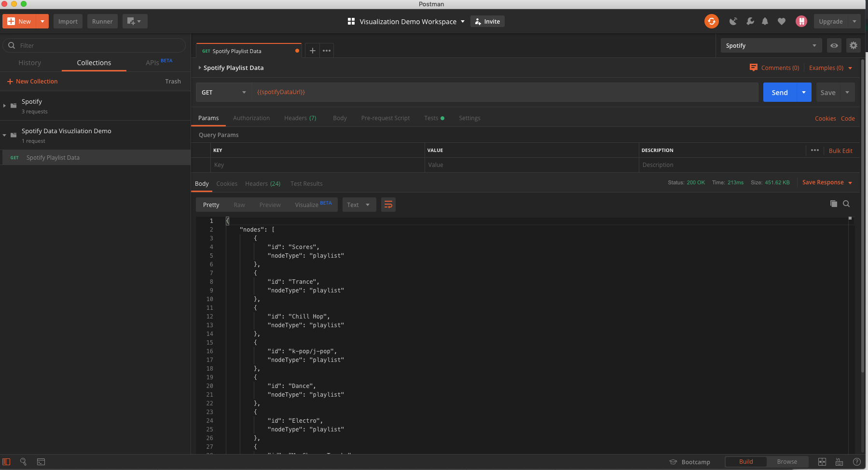Open the find and replace icon
This screenshot has height=470, width=868.
click(x=23, y=462)
